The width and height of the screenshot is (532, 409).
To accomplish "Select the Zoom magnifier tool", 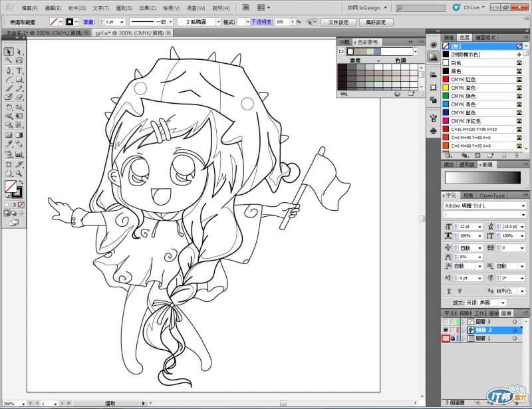I will (19, 174).
